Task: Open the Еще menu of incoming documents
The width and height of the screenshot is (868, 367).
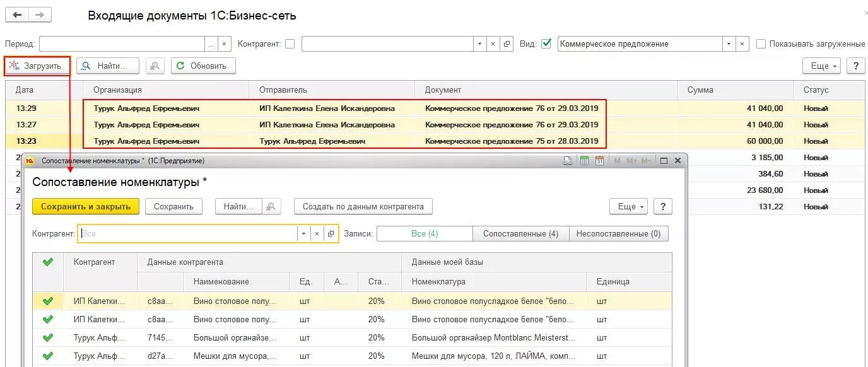Action: (822, 66)
